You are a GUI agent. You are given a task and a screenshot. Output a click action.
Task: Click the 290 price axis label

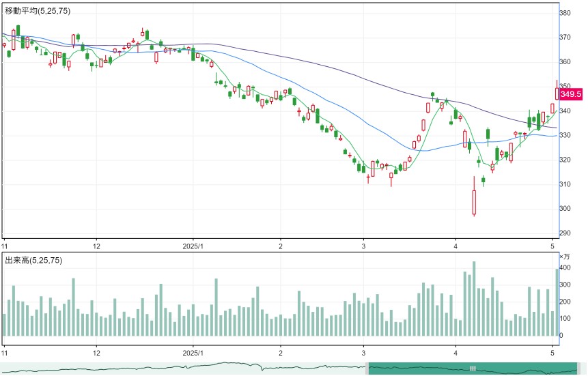[x=565, y=233]
